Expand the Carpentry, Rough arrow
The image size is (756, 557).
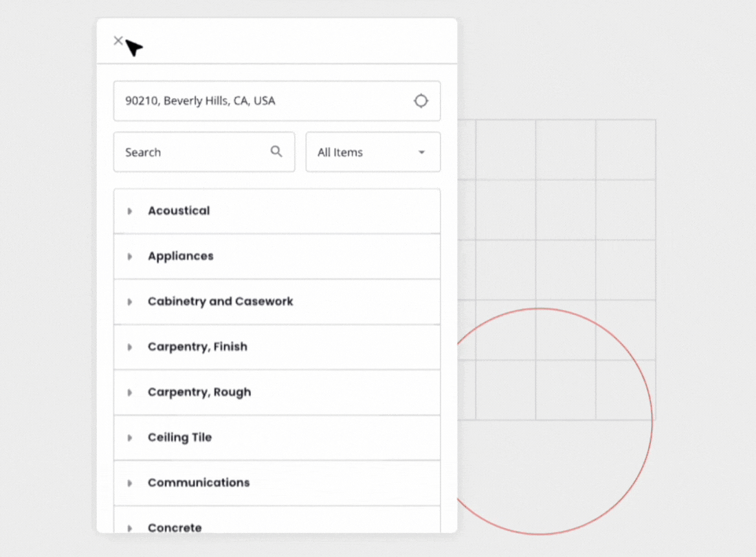(129, 393)
